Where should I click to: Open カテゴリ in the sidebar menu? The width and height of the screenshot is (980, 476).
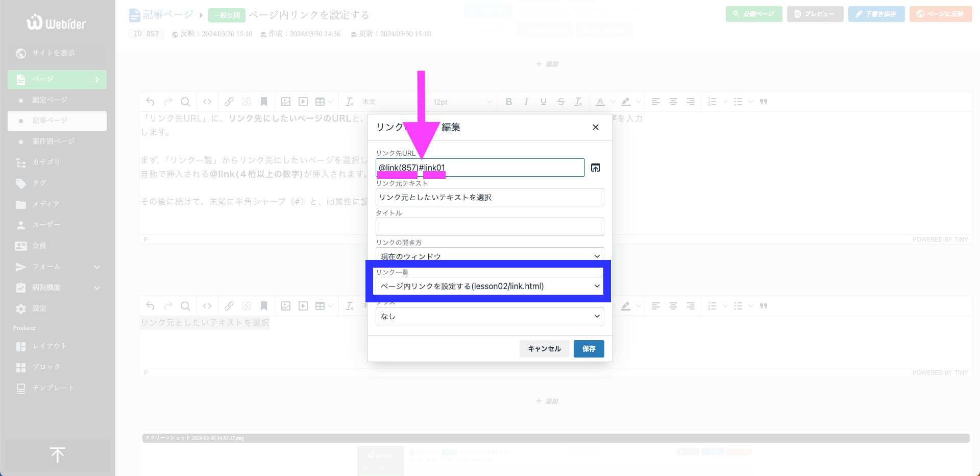46,162
